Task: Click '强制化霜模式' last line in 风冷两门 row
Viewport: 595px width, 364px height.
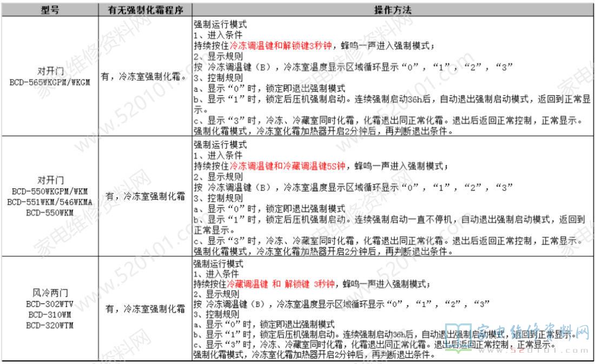Action: click(314, 355)
